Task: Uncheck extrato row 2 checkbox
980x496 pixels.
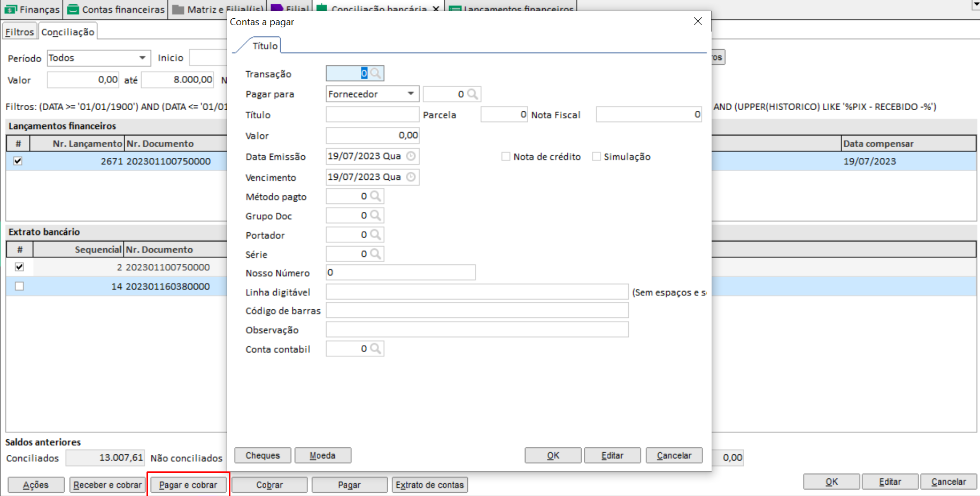Action: click(x=20, y=267)
